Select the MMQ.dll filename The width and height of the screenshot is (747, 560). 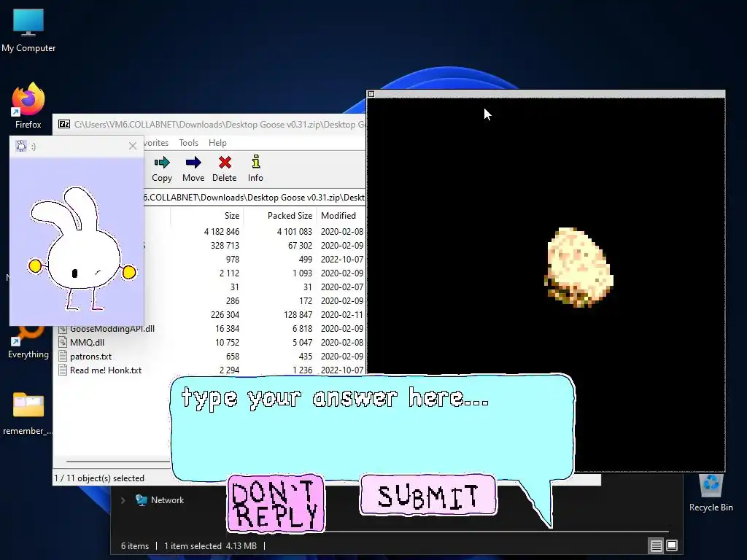tap(88, 343)
